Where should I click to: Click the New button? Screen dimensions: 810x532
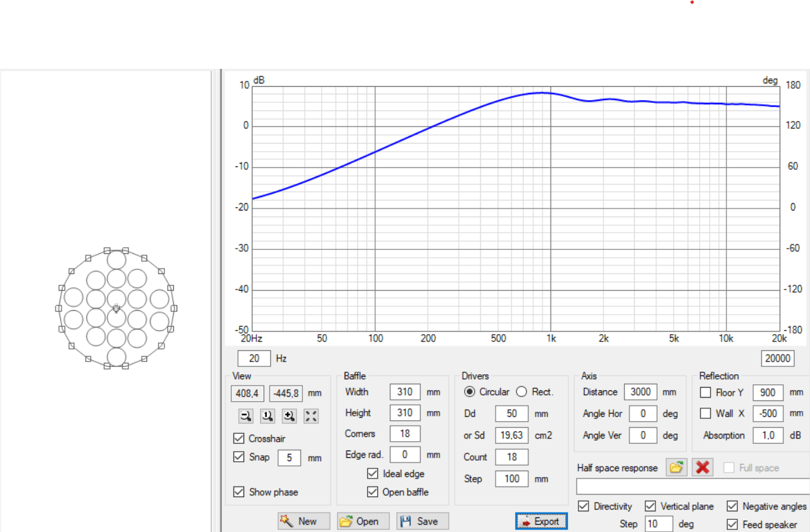[x=304, y=521]
